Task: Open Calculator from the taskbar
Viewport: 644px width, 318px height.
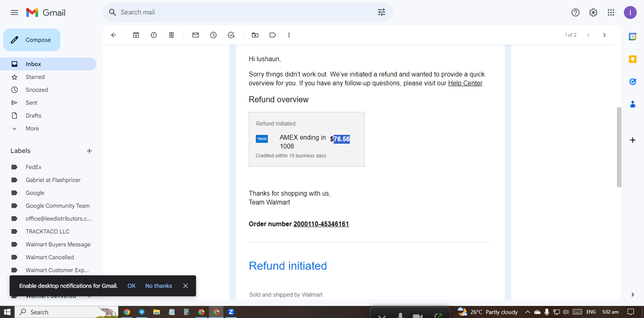Action: [186, 312]
